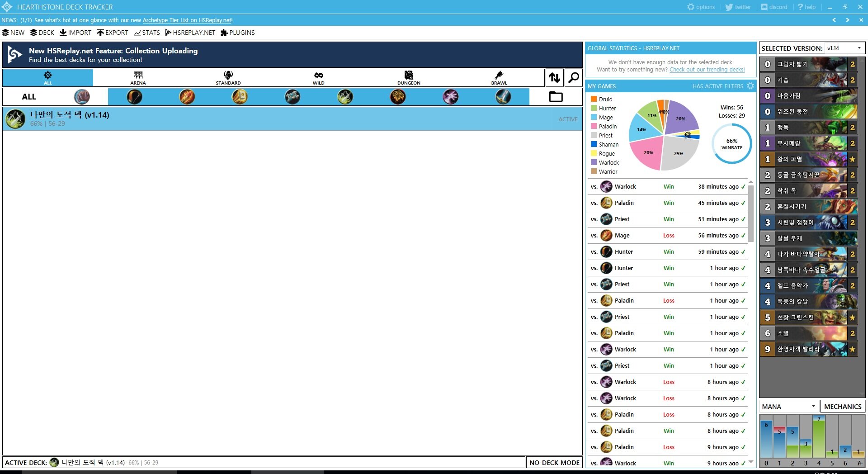Click the 그림자 밟기 card in deck list
The image size is (868, 474).
[x=809, y=64]
